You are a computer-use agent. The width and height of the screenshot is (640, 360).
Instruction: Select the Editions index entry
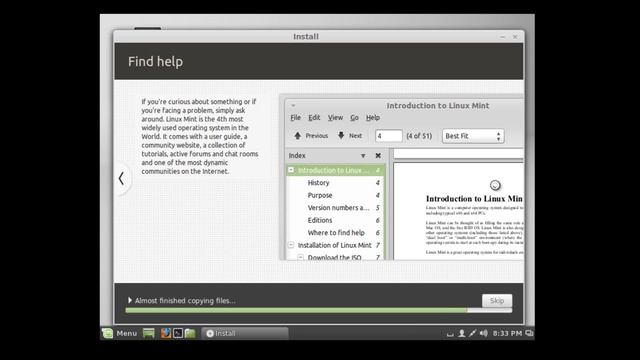(x=320, y=220)
